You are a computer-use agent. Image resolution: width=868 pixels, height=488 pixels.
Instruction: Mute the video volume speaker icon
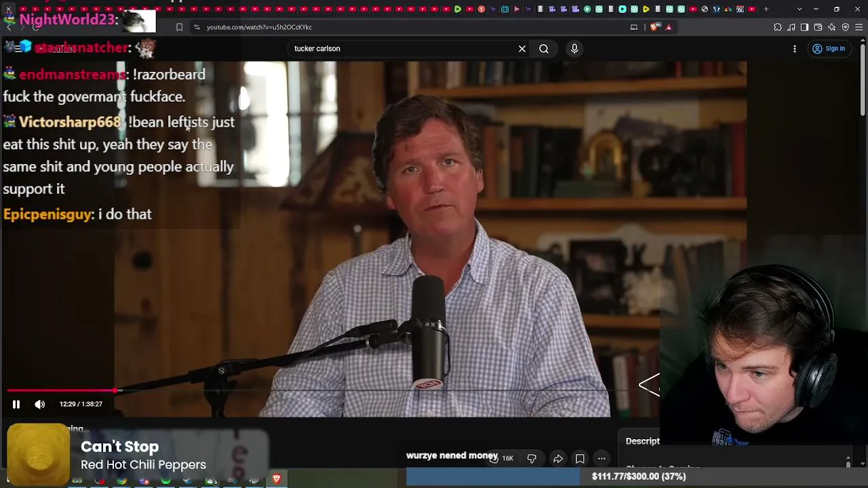[40, 404]
